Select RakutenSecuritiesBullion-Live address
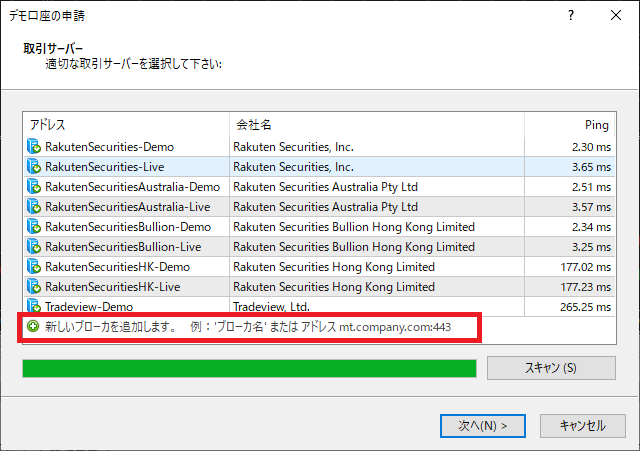Image resolution: width=640 pixels, height=451 pixels. tap(123, 247)
